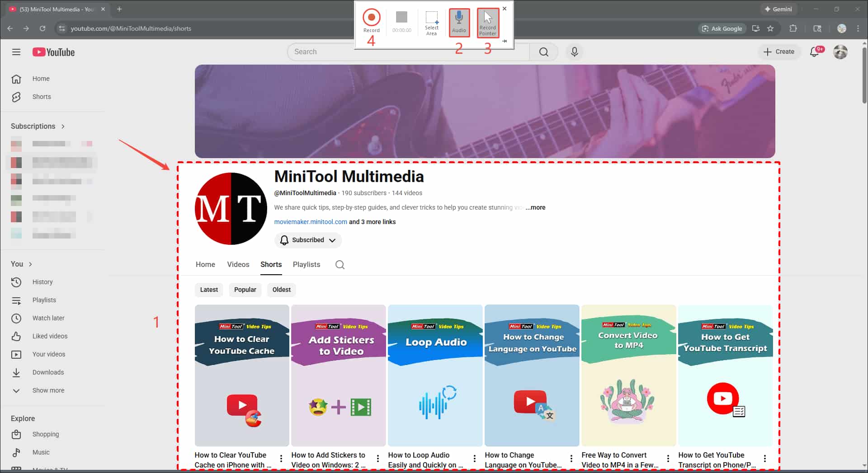This screenshot has width=868, height=473.
Task: Open the moviemaker.minitool.com link
Action: coord(310,221)
